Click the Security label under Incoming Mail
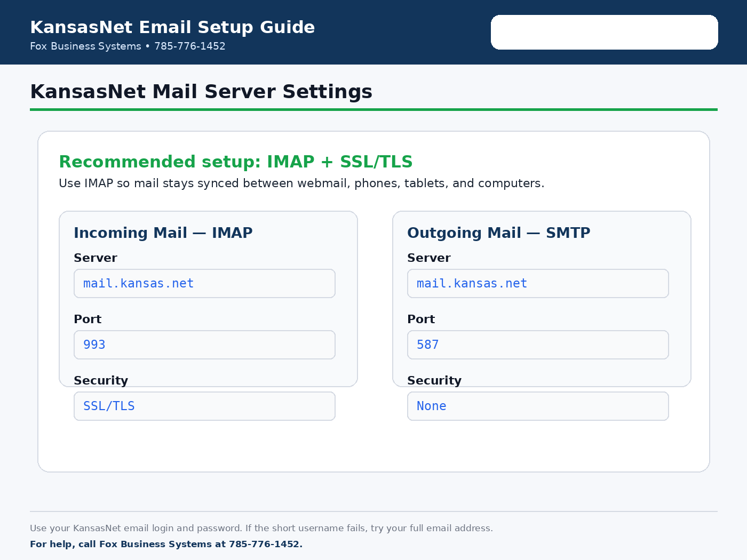Image resolution: width=747 pixels, height=560 pixels. [x=101, y=381]
